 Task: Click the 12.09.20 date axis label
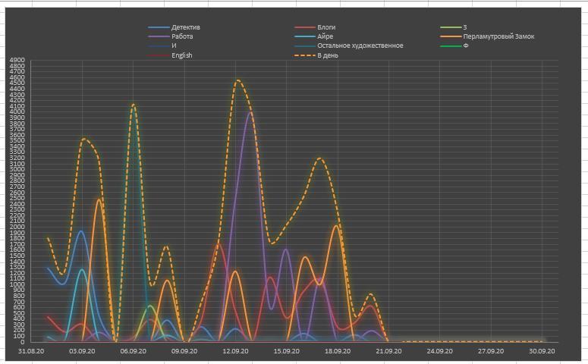pos(235,352)
